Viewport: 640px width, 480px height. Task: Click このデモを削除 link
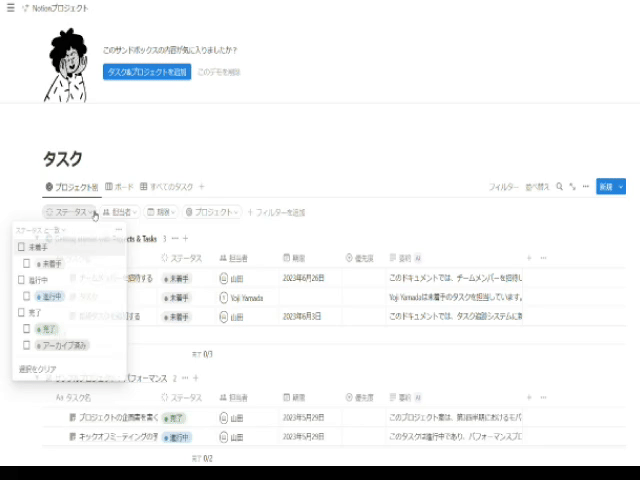tap(219, 72)
